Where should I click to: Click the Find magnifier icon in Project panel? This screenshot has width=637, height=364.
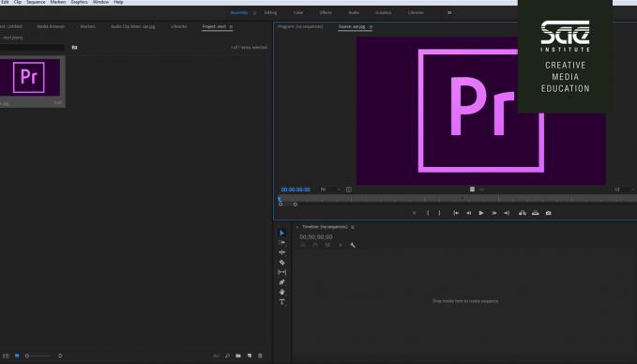(227, 356)
